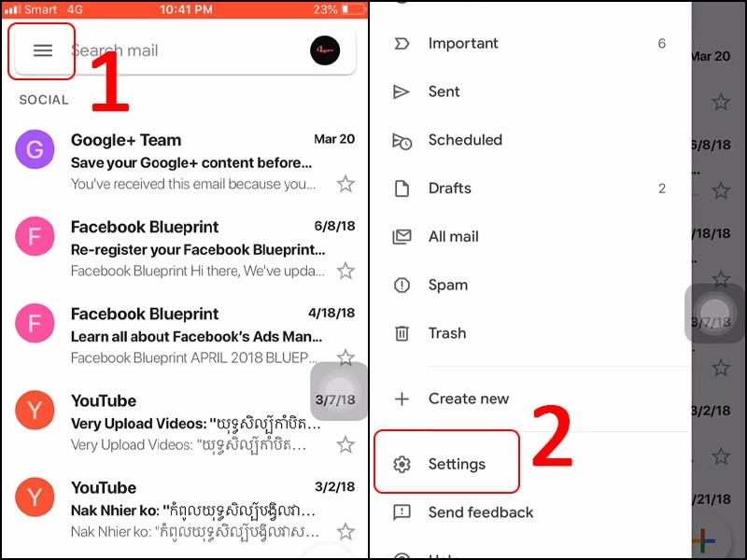Click the Spam warning icon
The height and width of the screenshot is (560, 747).
[x=402, y=286]
